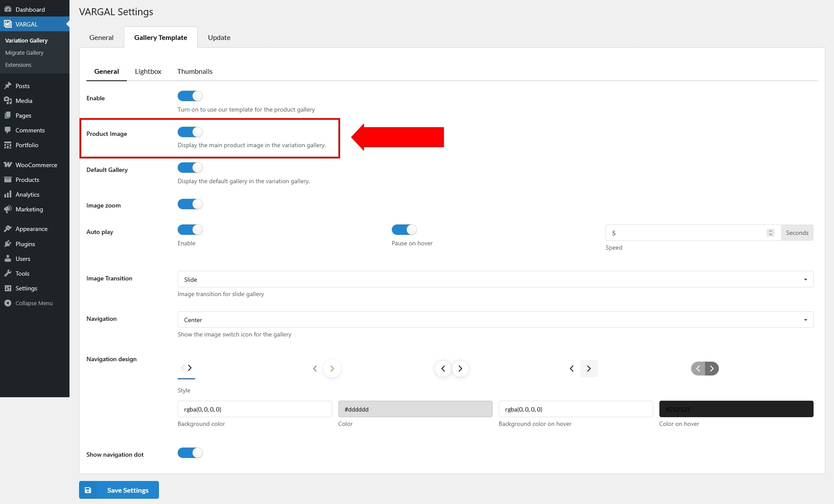Click the Plugins plug icon
This screenshot has width=834, height=504.
coord(8,244)
